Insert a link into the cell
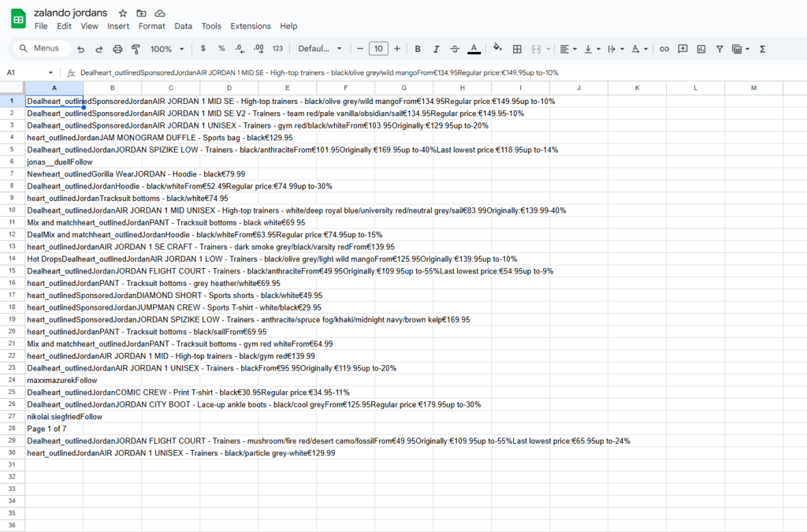Viewport: 807px width, 532px height. 664,48
